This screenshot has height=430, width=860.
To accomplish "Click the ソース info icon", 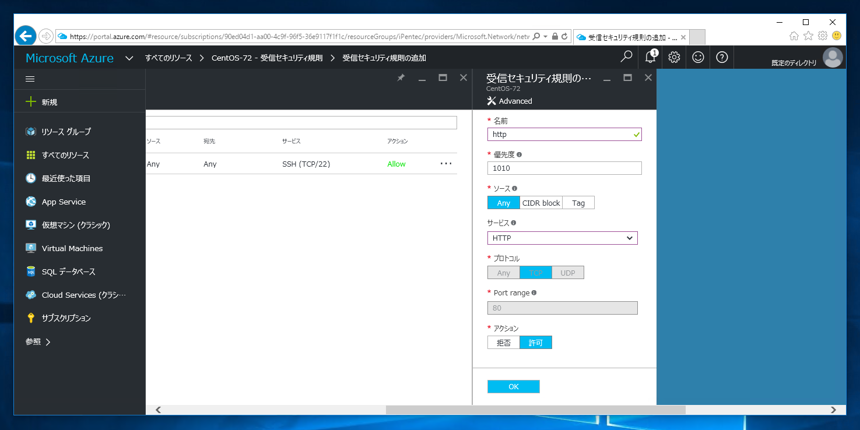I will pos(514,188).
